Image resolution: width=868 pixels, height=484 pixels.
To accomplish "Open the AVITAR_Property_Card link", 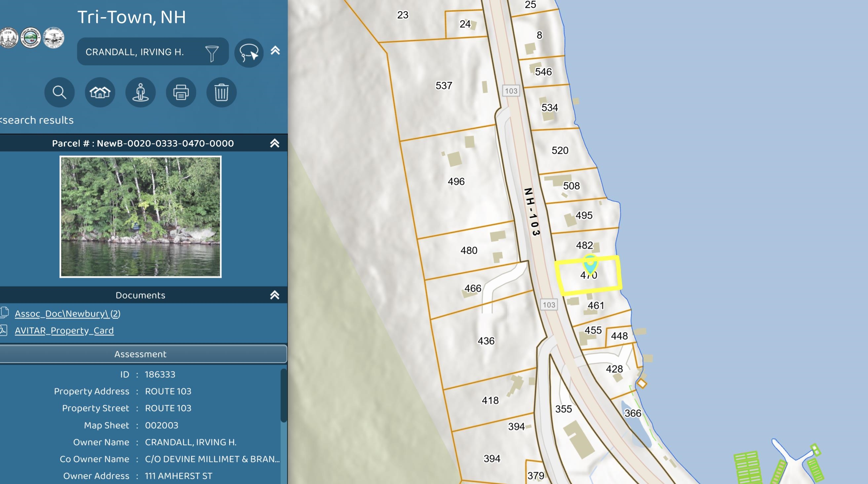I will coord(64,330).
